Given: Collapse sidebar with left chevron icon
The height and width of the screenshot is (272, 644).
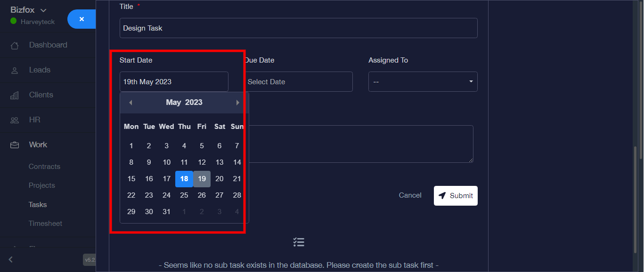Looking at the screenshot, I should coord(11,259).
